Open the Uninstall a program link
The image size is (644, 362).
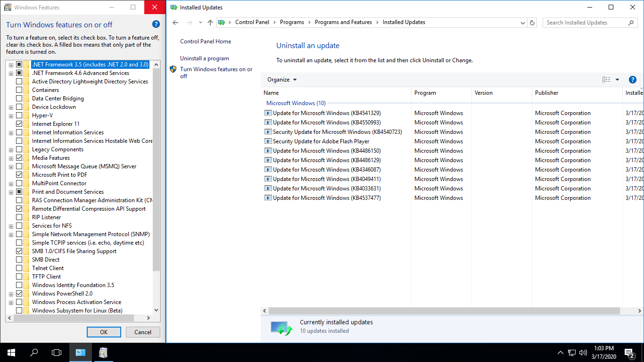[x=205, y=58]
